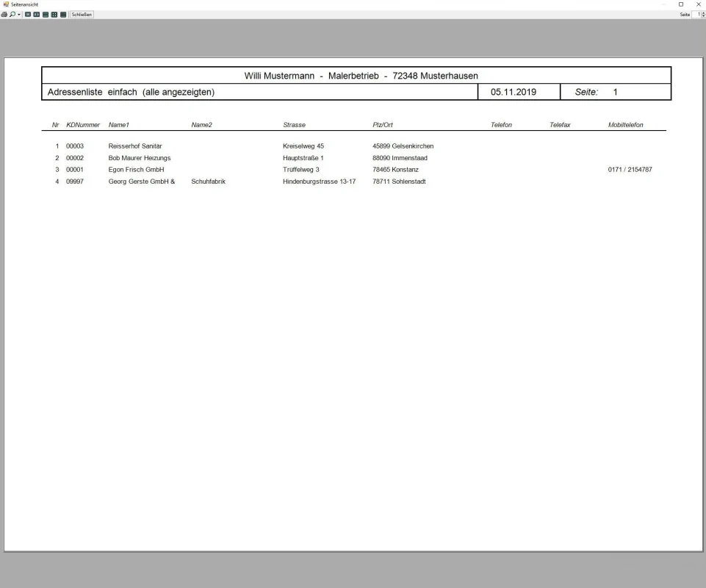The height and width of the screenshot is (588, 706).
Task: Decrease page number with down arrow
Action: click(703, 17)
